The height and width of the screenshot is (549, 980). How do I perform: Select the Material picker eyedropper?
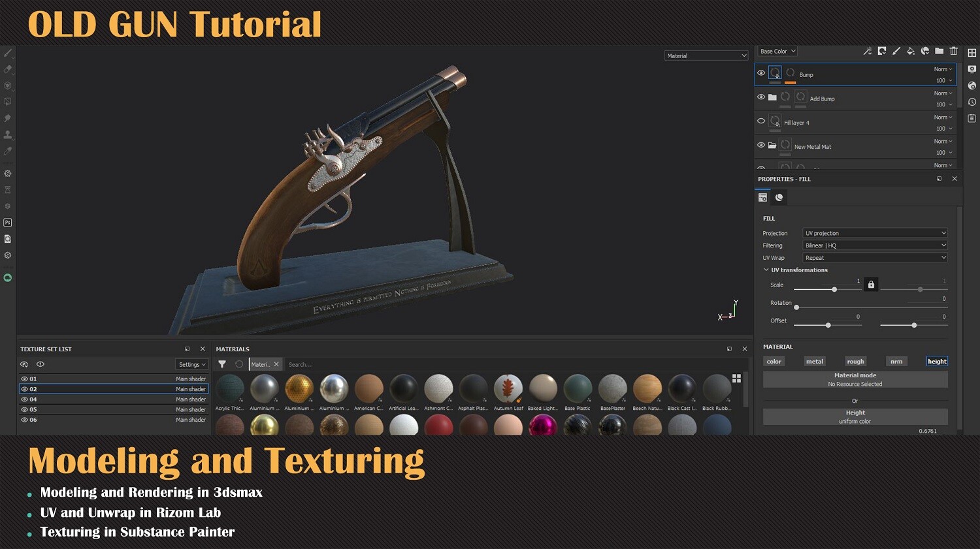(8, 151)
